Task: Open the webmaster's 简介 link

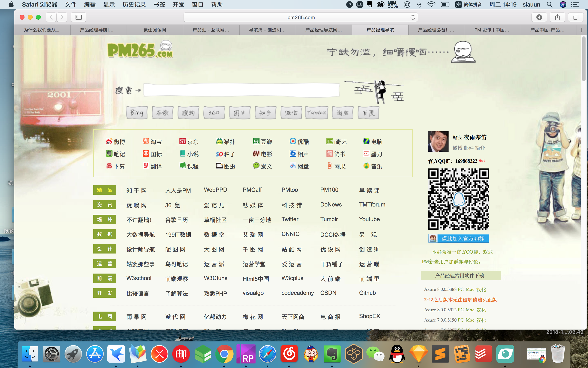Action: 480,148
